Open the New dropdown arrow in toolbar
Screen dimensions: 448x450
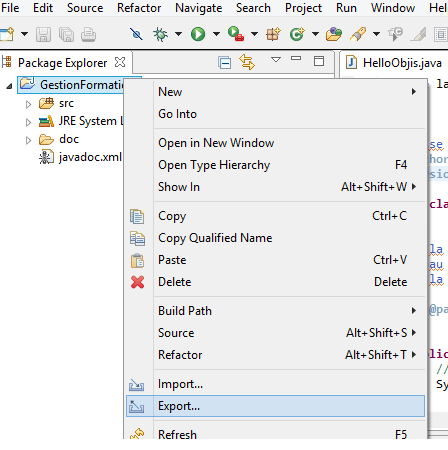[24, 34]
